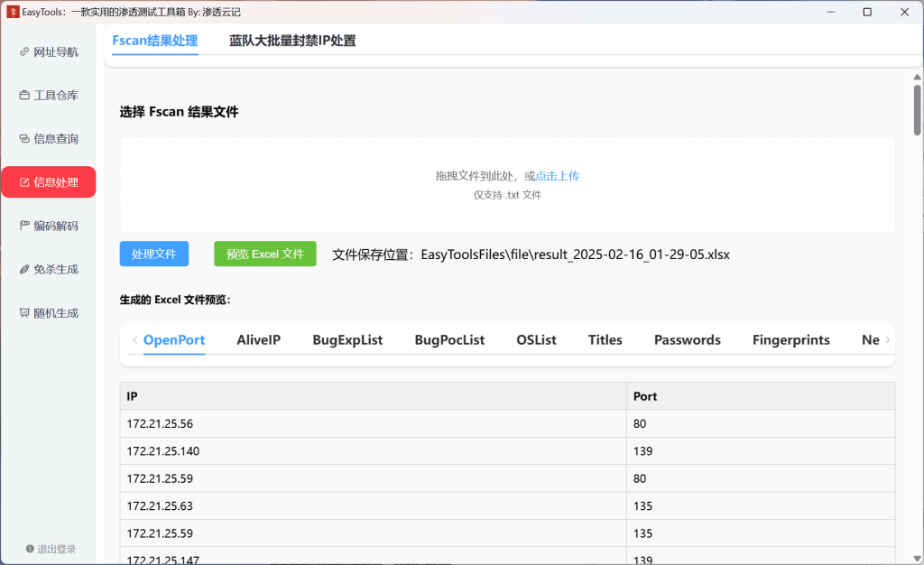
Task: Click the IP cell 172.21.25.63
Action: click(x=373, y=506)
